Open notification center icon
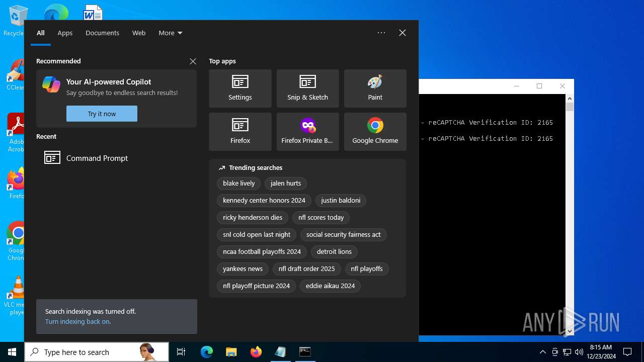The height and width of the screenshot is (362, 644). pyautogui.click(x=627, y=352)
